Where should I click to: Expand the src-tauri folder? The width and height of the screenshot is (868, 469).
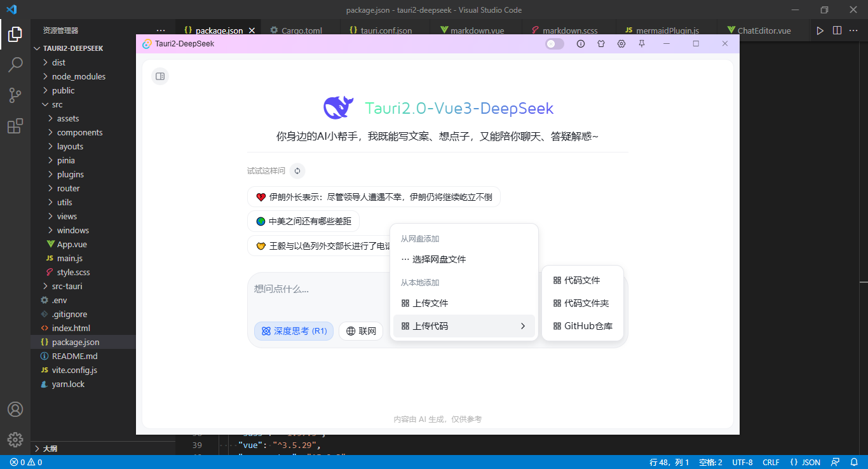pos(67,286)
